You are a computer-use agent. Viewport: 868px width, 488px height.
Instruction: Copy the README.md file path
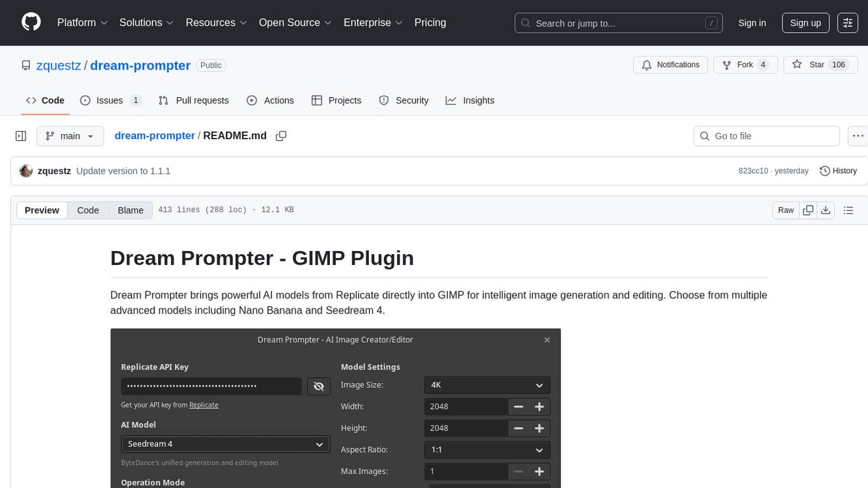[x=281, y=136]
